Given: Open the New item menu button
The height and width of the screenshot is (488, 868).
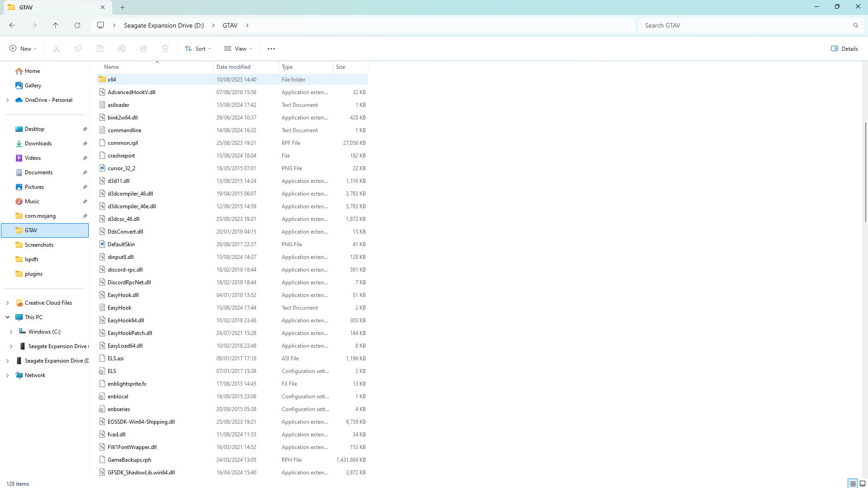Looking at the screenshot, I should [23, 48].
